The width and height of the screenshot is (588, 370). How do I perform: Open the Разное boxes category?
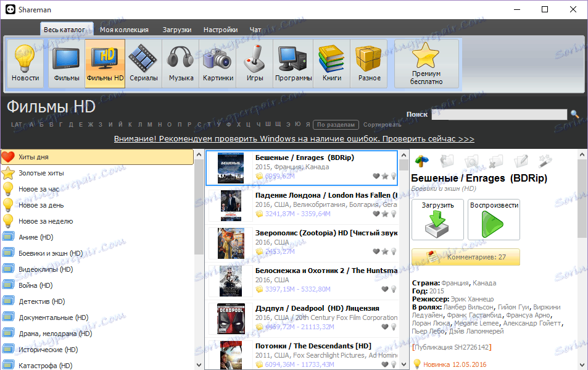(369, 64)
